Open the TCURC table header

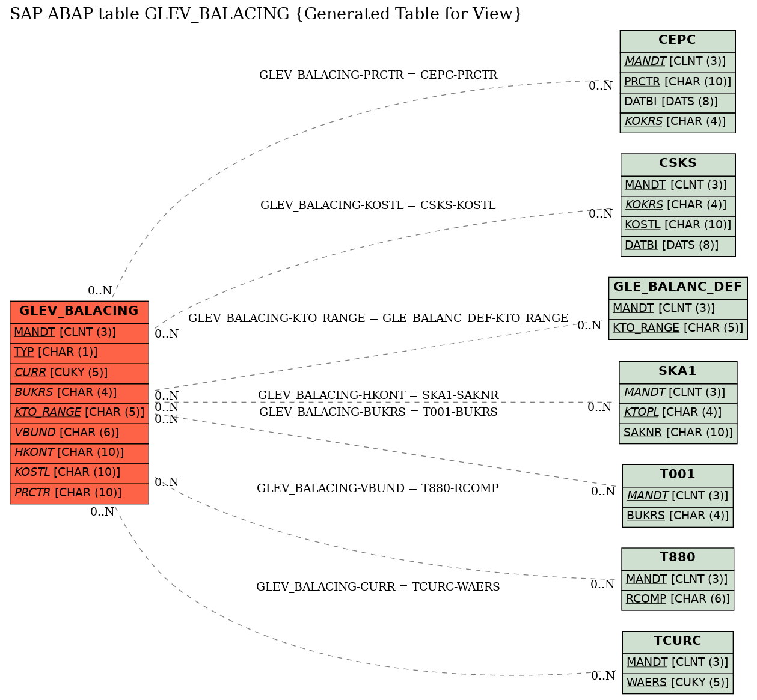tap(678, 642)
